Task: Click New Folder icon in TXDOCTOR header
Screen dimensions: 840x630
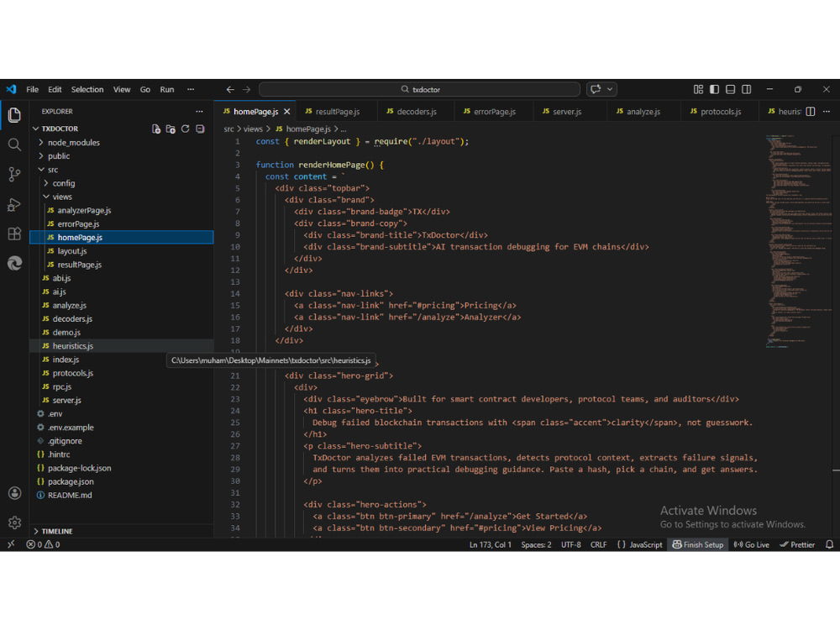Action: (x=171, y=129)
